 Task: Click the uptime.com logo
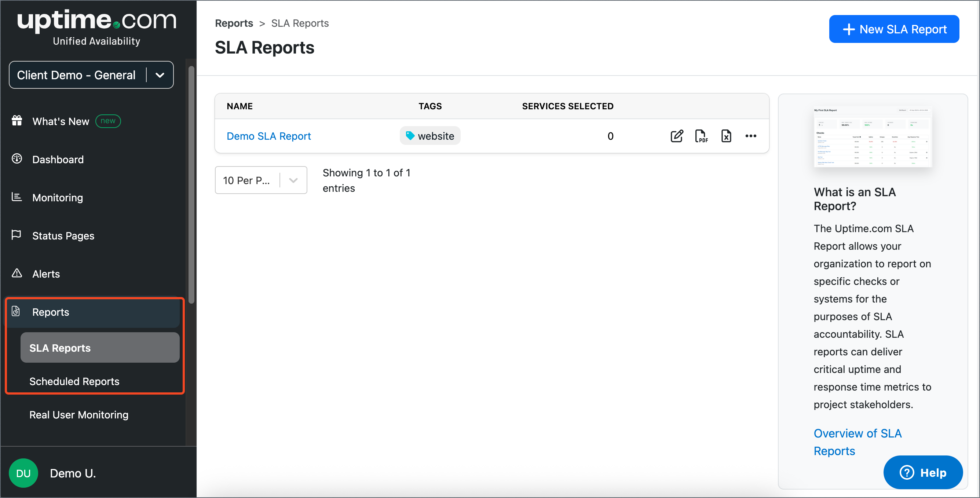click(x=96, y=20)
